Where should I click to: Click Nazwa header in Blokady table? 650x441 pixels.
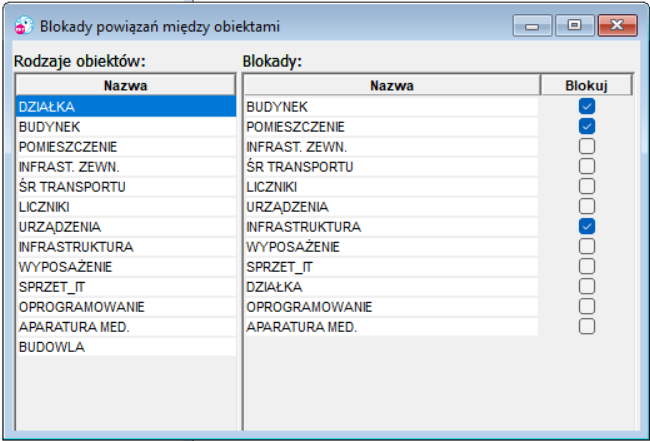click(392, 85)
